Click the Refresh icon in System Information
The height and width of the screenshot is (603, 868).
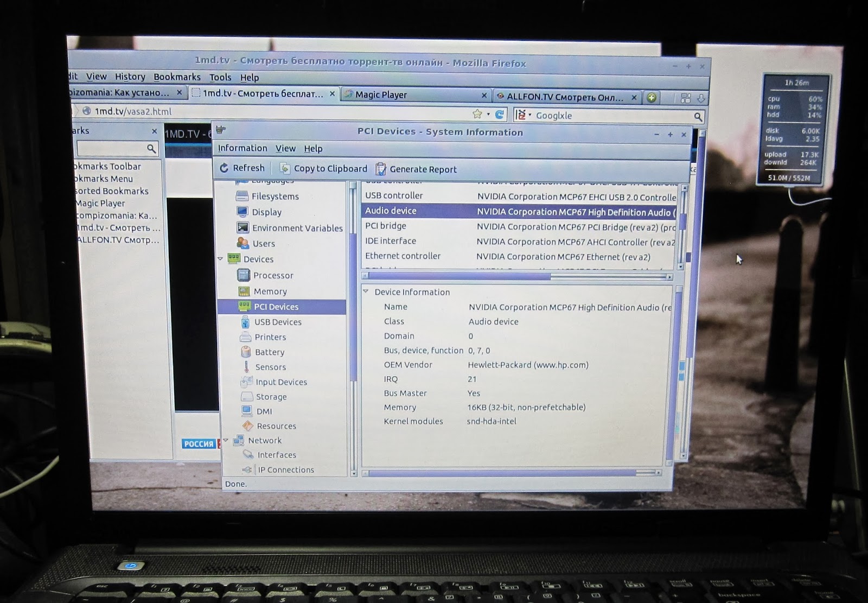(x=224, y=168)
